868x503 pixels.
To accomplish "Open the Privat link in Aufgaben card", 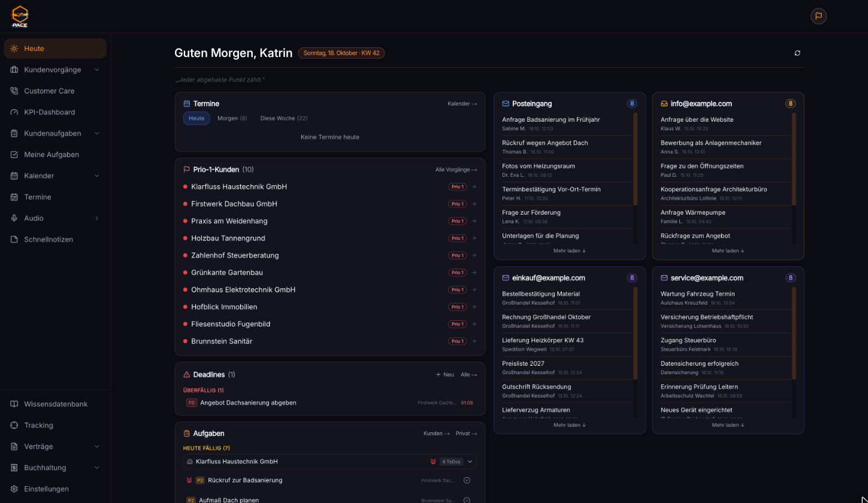I will pyautogui.click(x=467, y=433).
